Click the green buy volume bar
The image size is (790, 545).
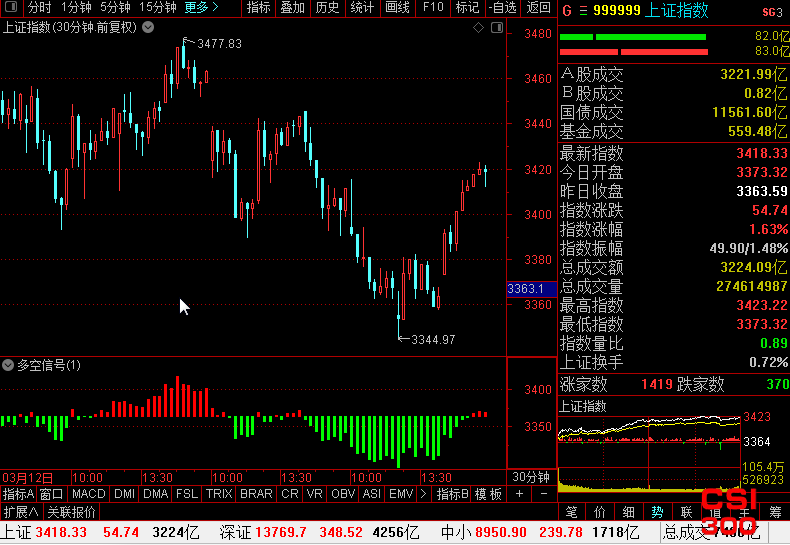point(633,37)
